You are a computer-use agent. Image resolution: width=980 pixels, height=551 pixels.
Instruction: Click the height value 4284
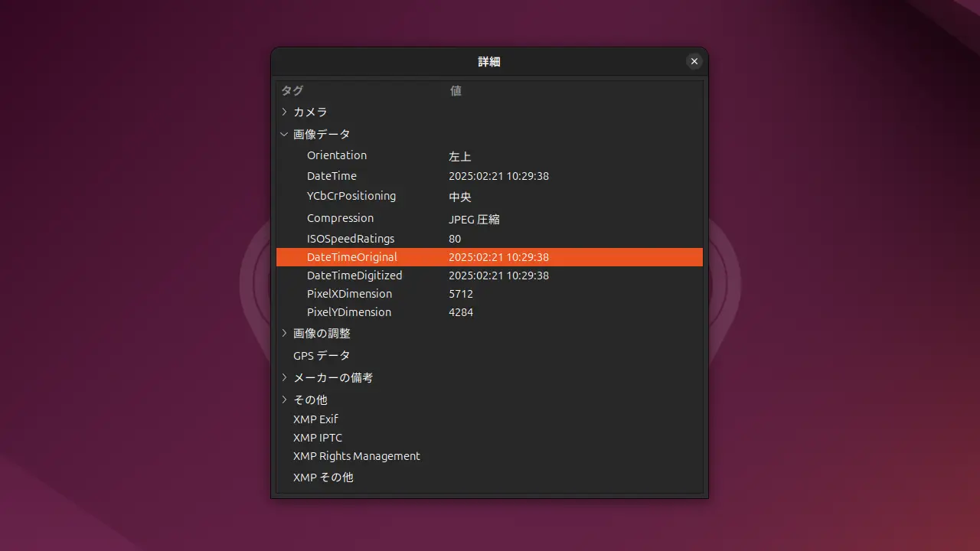coord(461,312)
